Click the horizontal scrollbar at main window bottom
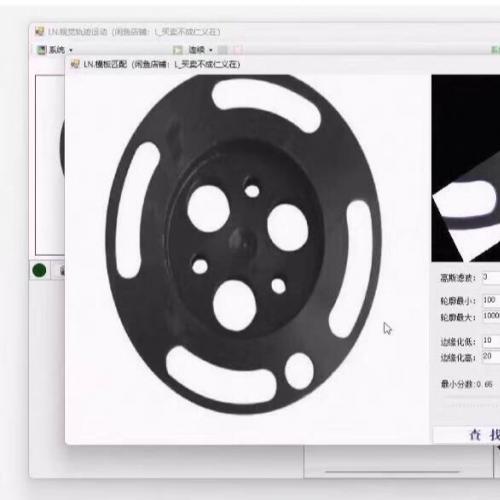 click(393, 472)
